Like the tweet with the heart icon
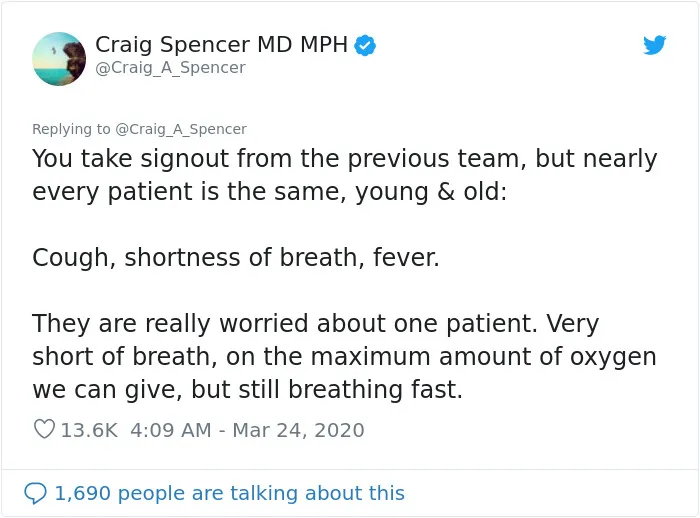 coord(44,429)
